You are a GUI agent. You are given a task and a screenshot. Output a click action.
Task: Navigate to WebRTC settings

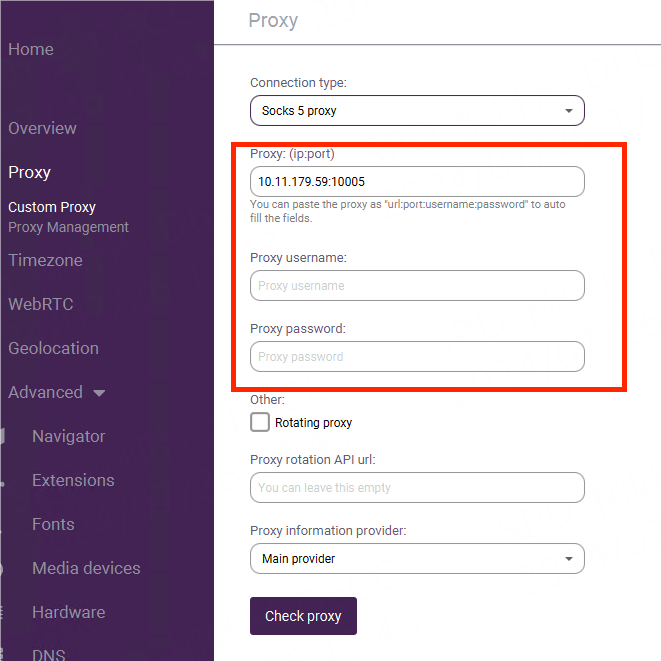coord(41,305)
